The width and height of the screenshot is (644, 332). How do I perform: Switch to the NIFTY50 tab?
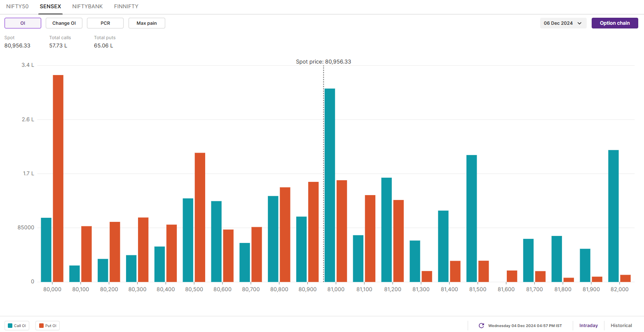(x=17, y=7)
